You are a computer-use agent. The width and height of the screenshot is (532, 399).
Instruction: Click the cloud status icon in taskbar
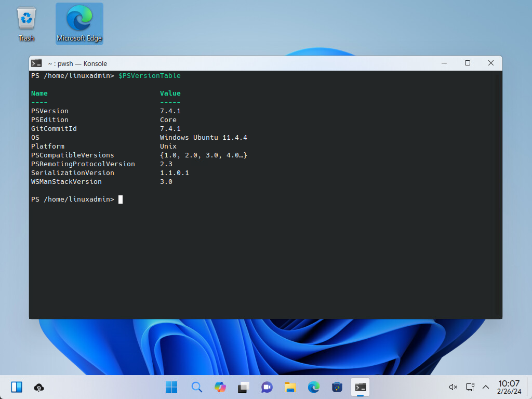click(38, 388)
